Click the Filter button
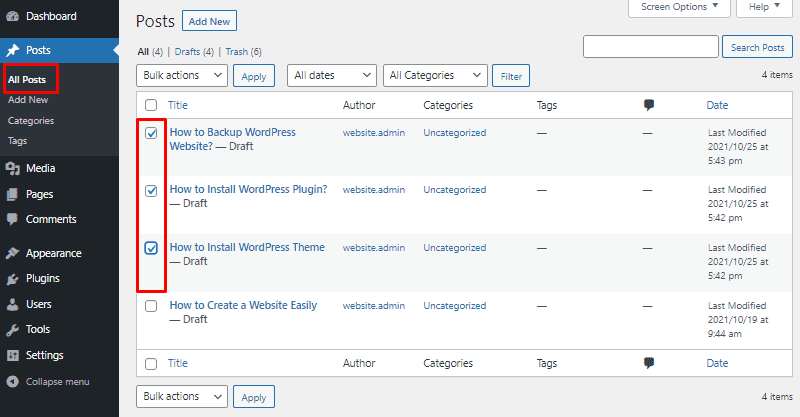This screenshot has height=417, width=800. point(511,76)
